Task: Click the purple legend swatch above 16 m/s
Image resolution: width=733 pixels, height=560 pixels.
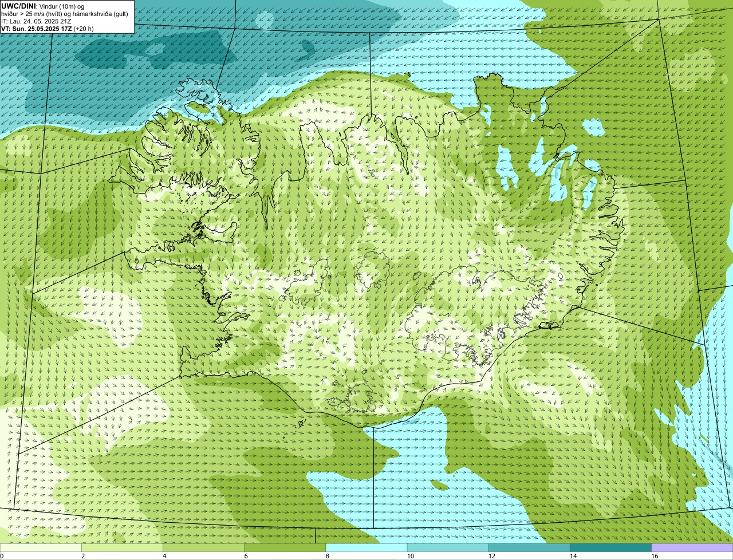Action: pos(692,547)
